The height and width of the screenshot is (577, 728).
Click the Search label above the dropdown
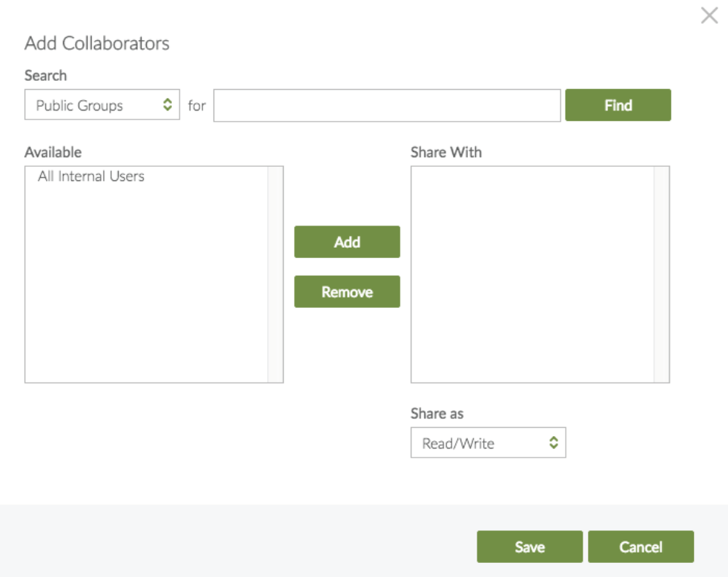click(45, 76)
